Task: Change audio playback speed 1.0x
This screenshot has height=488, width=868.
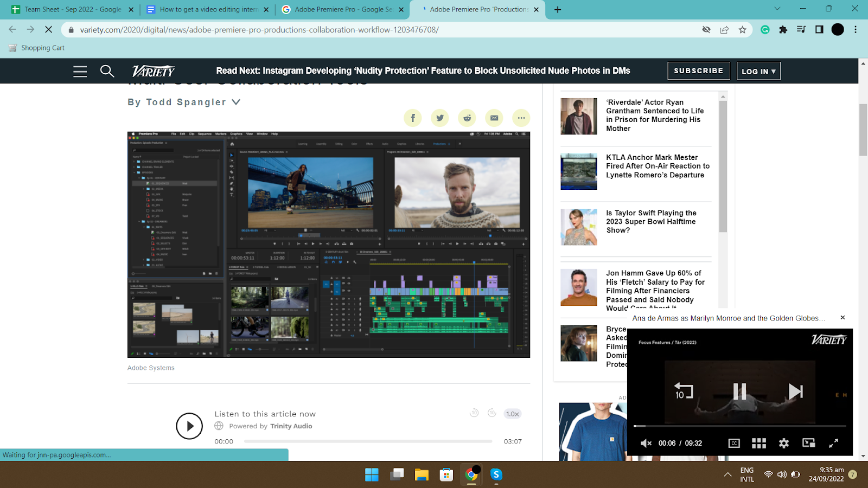Action: click(513, 414)
